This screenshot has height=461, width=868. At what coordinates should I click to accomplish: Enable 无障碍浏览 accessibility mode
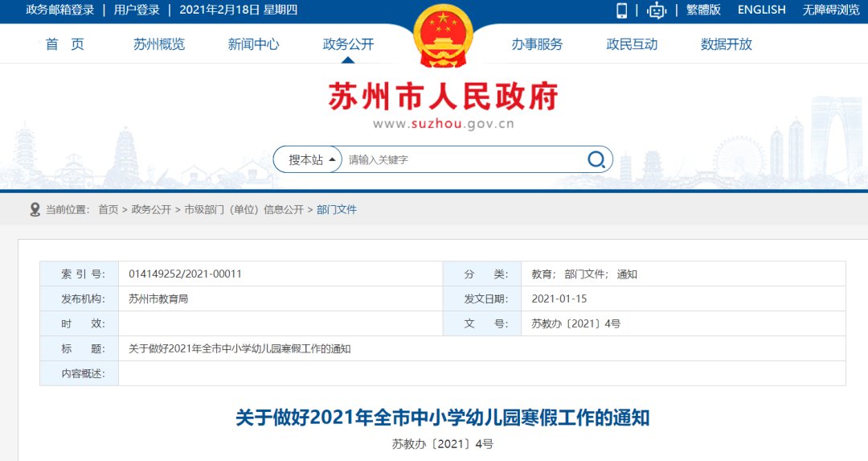830,10
